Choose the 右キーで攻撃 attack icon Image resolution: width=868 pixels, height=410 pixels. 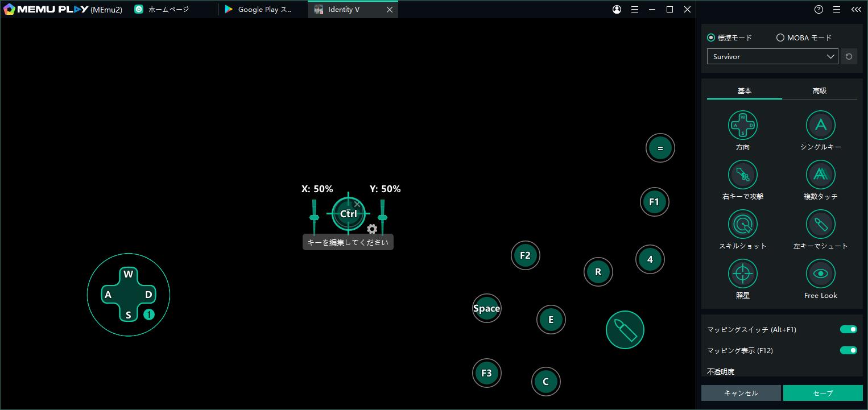click(742, 175)
